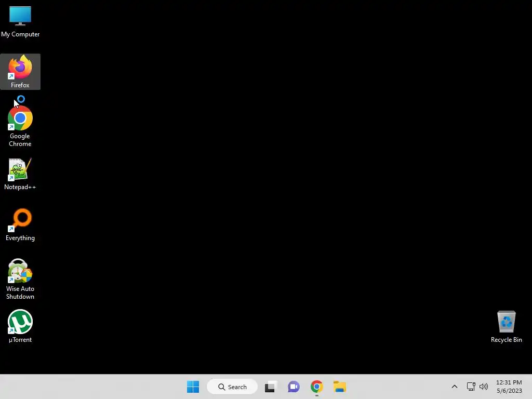Screen dimensions: 532x399
Task: Select the µTorrent desktop shortcut
Action: [20, 326]
